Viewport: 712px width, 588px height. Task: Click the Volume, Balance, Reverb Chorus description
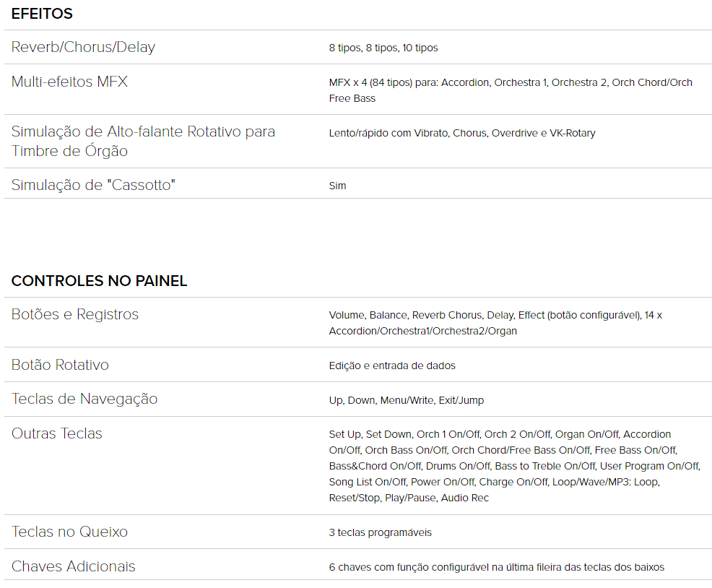pos(495,323)
